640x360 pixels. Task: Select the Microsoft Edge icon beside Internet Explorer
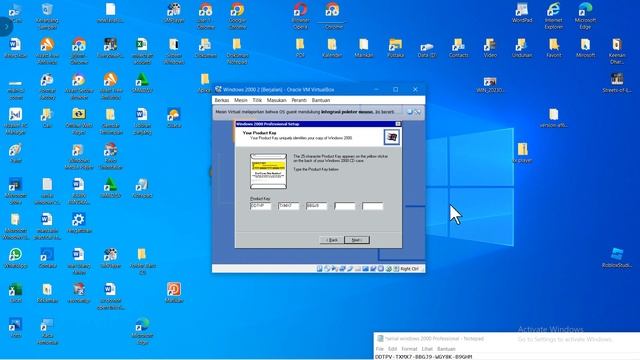pyautogui.click(x=585, y=16)
